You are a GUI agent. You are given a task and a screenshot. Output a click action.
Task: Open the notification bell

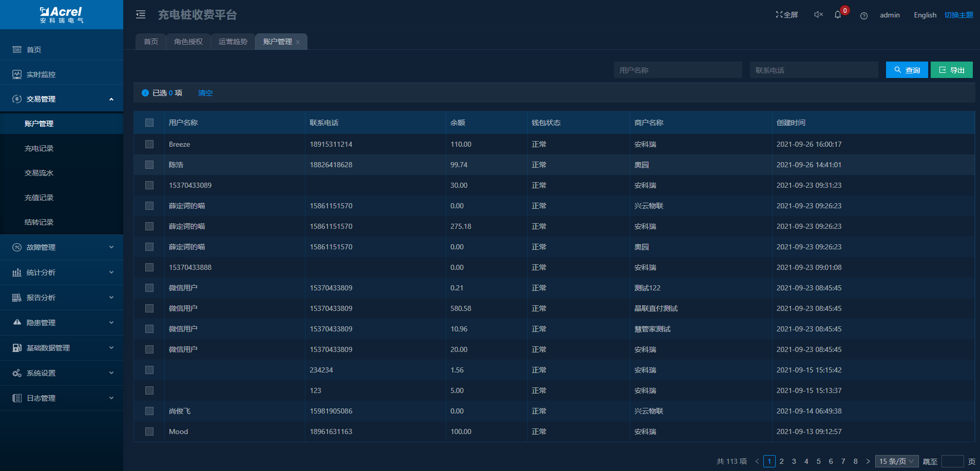pos(838,15)
